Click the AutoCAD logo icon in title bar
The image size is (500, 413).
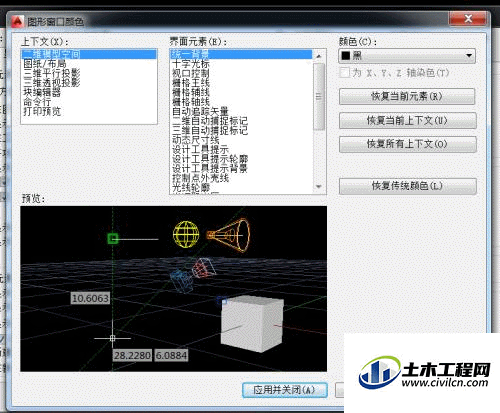tap(17, 22)
